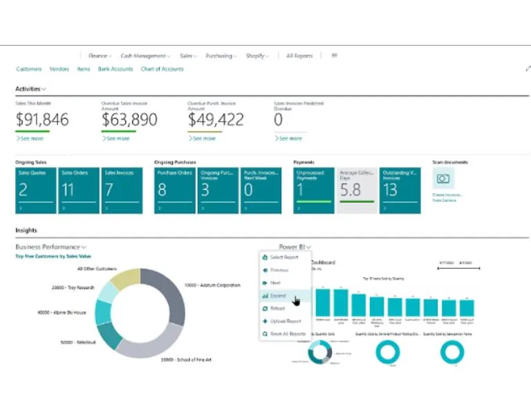Open the Finance dropdown menu
This screenshot has height=420, width=531.
point(100,56)
